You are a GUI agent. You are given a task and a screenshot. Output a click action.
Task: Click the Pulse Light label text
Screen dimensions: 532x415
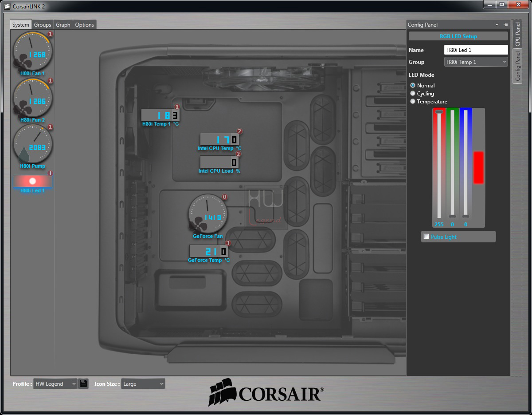(443, 237)
